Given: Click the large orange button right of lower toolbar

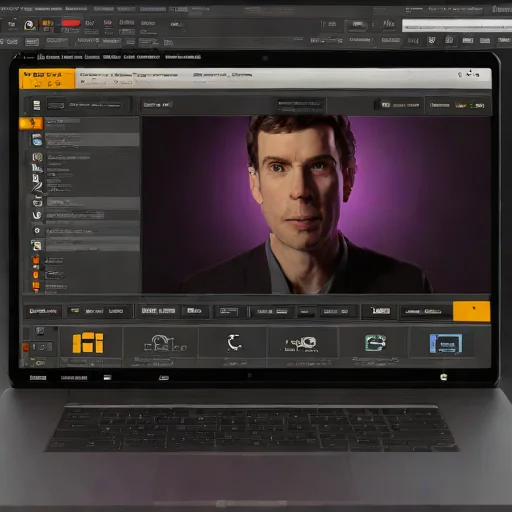Looking at the screenshot, I should pyautogui.click(x=471, y=311).
